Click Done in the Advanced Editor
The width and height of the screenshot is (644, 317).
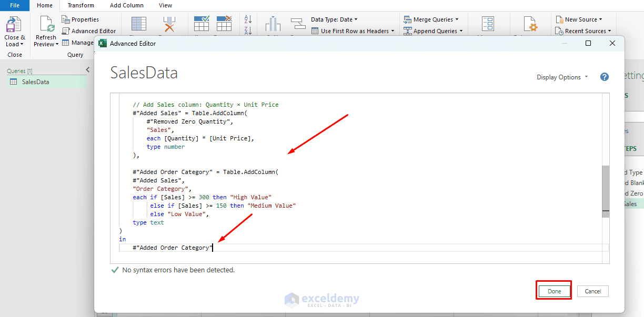tap(554, 291)
